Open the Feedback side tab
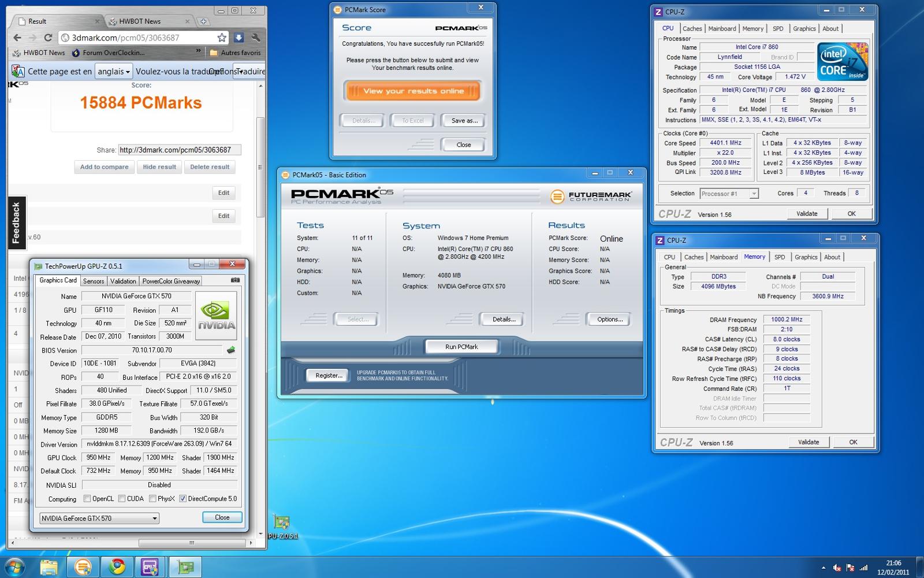 (16, 223)
